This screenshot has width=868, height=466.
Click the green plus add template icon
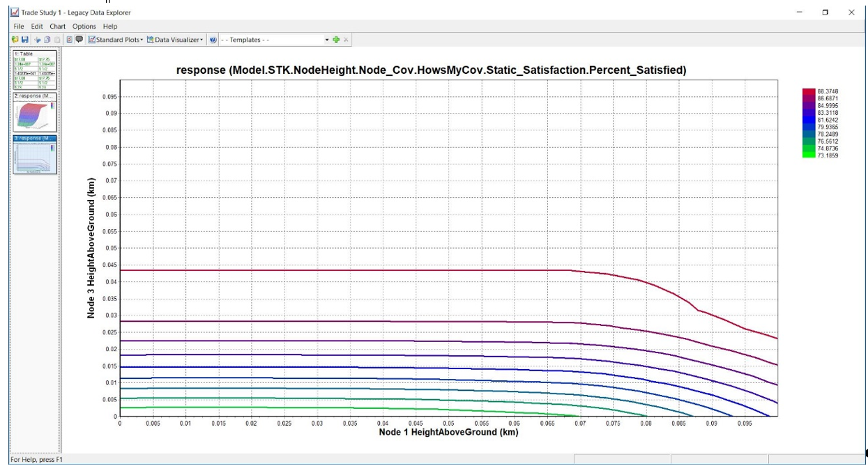pos(336,40)
